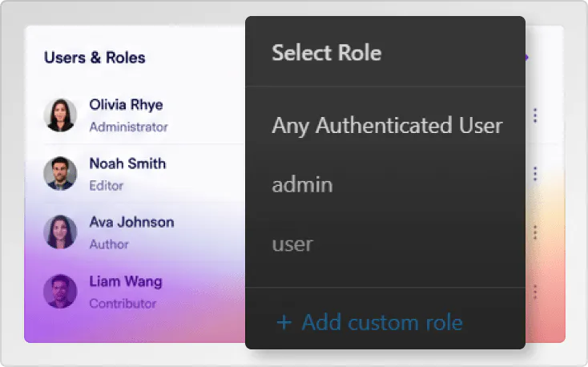Click the Select Role header

point(327,53)
